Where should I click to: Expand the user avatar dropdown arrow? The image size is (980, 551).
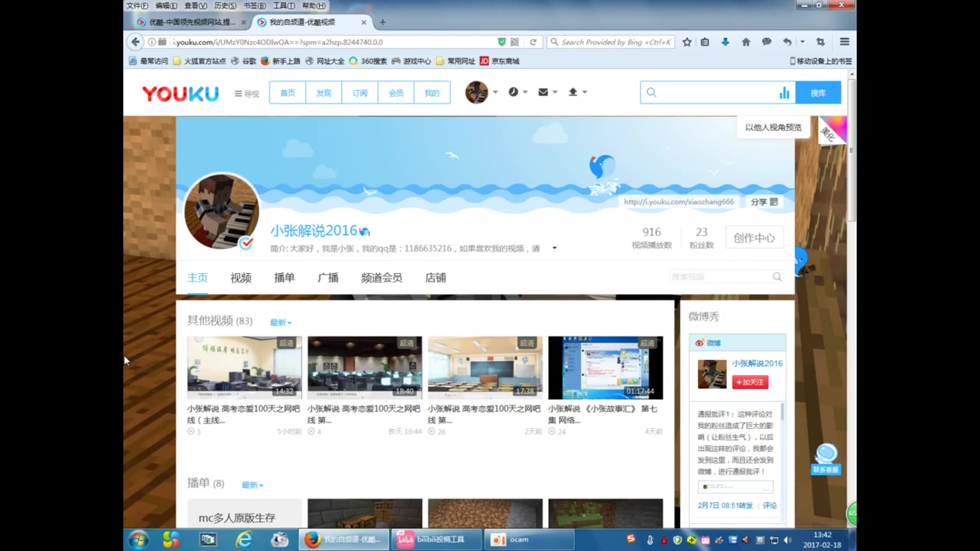pyautogui.click(x=494, y=92)
